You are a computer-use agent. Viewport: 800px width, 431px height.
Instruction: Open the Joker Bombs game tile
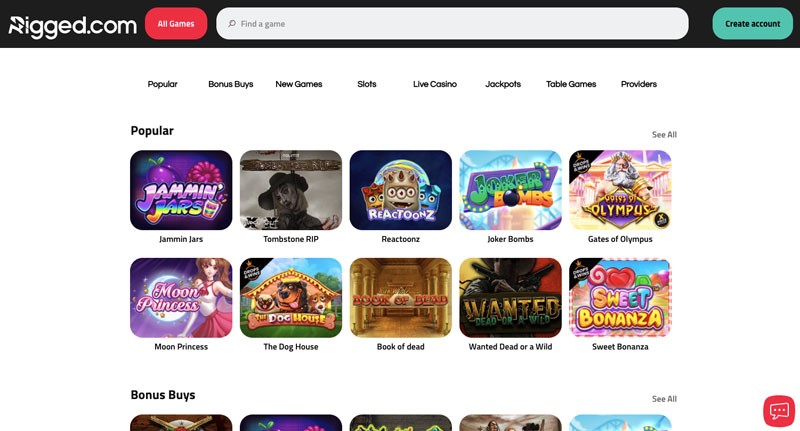510,190
